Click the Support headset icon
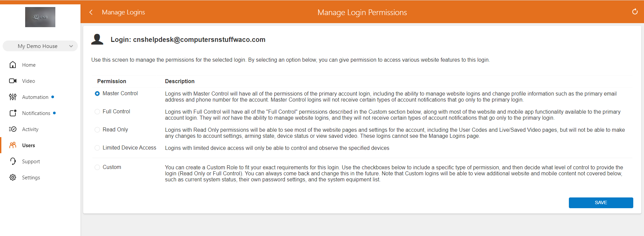Viewport: 644px width, 236px height. pyautogui.click(x=13, y=161)
